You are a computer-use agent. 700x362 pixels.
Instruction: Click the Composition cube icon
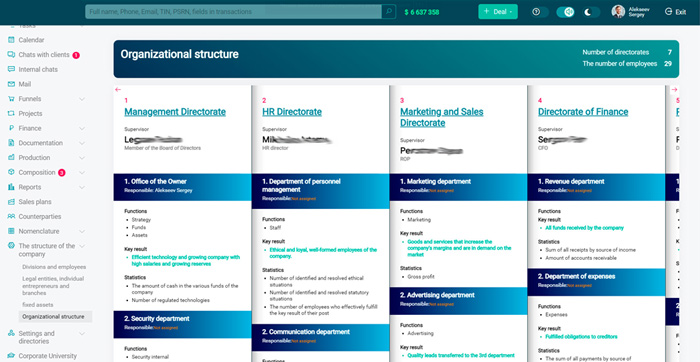[11, 172]
